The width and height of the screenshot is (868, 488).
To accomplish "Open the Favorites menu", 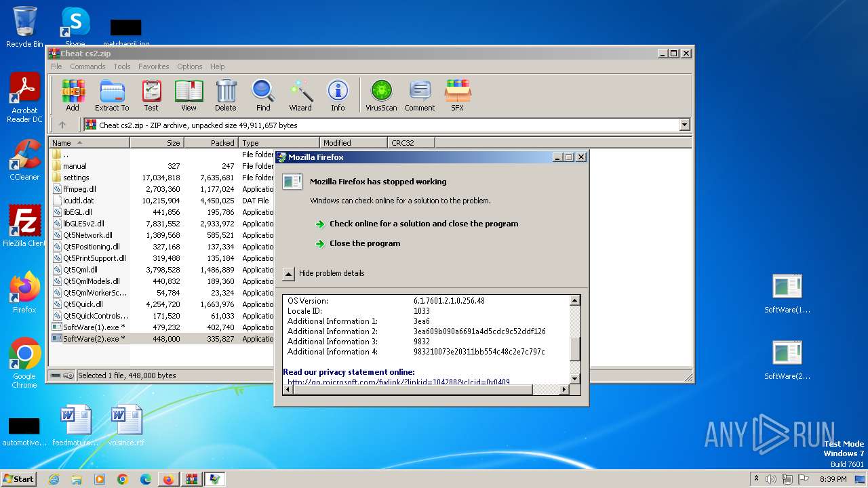I will 154,66.
